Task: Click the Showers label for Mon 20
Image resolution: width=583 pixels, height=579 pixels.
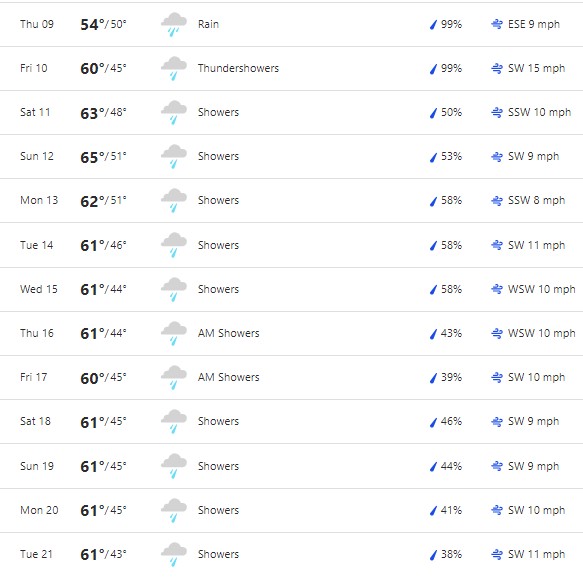Action: (x=218, y=510)
